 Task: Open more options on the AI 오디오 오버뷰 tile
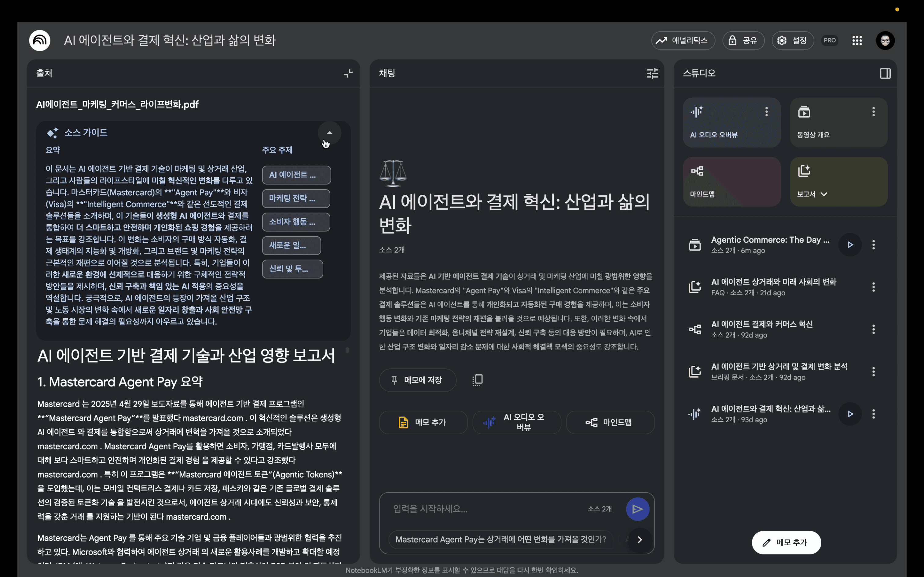(766, 112)
